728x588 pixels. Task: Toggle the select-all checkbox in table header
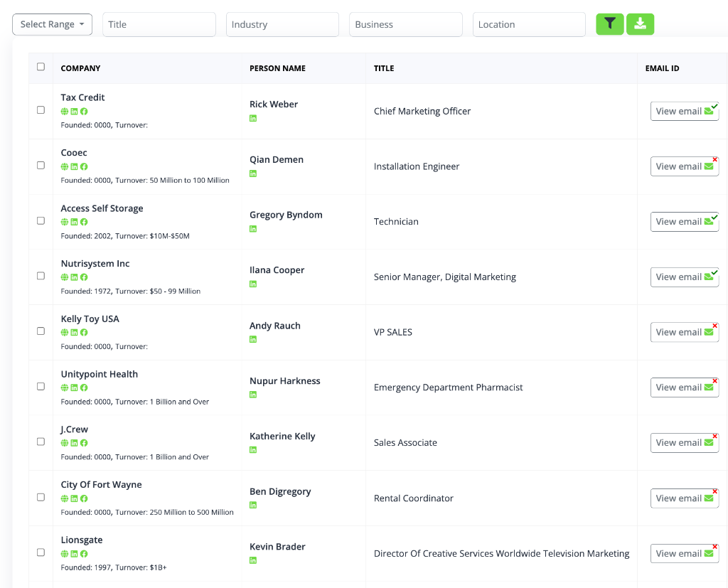click(41, 67)
